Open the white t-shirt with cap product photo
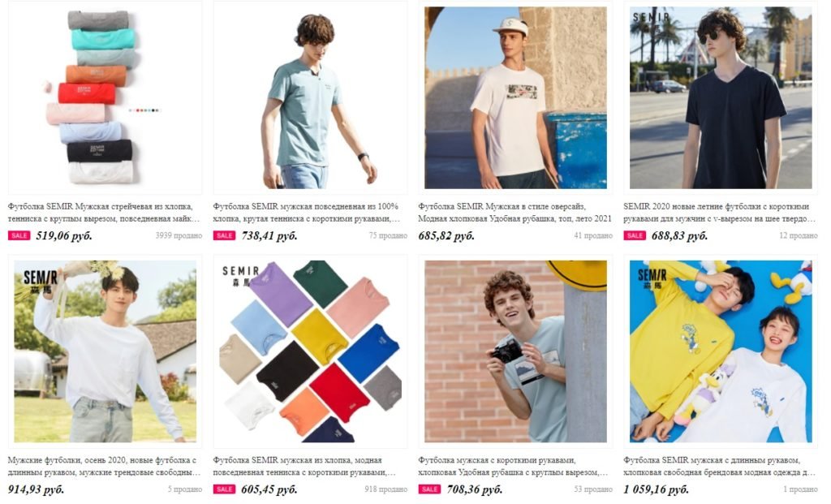831x504 pixels. (x=515, y=97)
